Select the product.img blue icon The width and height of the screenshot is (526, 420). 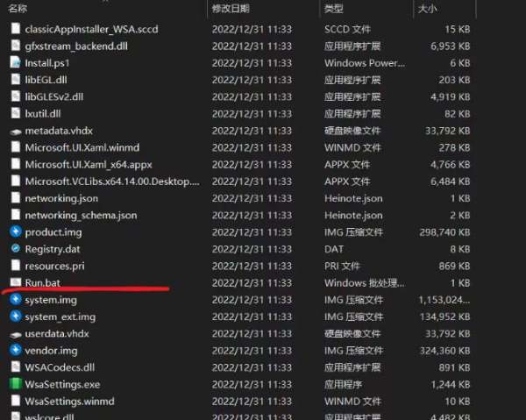coord(16,231)
